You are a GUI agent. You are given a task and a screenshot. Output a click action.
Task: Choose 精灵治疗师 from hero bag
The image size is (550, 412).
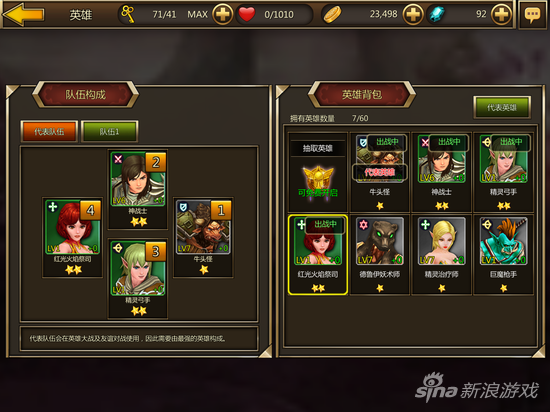coord(442,255)
